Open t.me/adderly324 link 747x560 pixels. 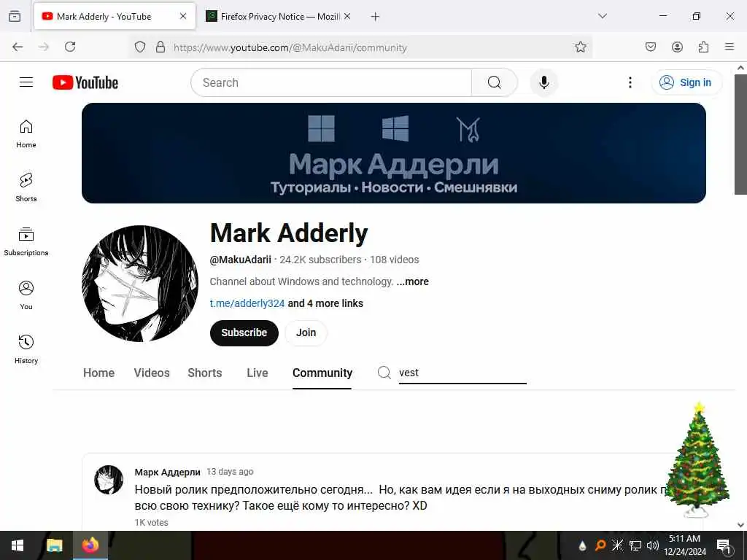(x=247, y=303)
